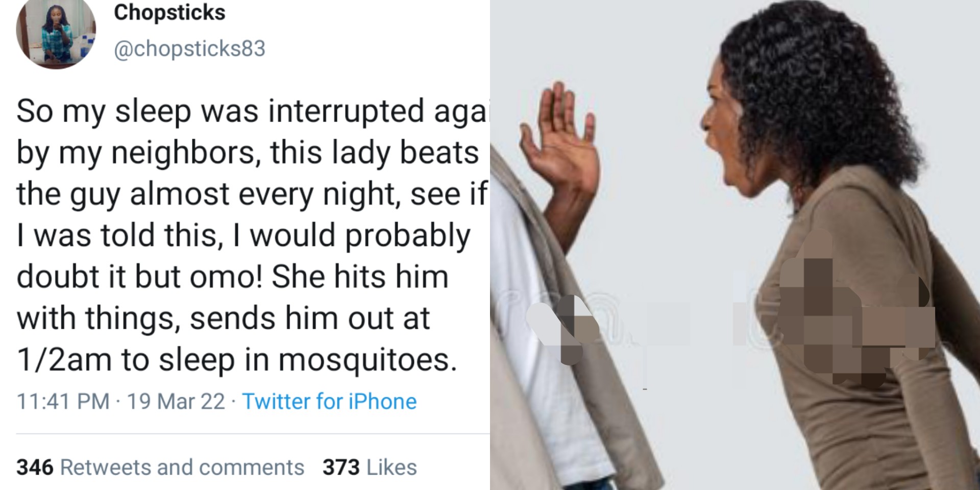View the 346 Retweets and comments
The image size is (980, 490).
point(160,467)
